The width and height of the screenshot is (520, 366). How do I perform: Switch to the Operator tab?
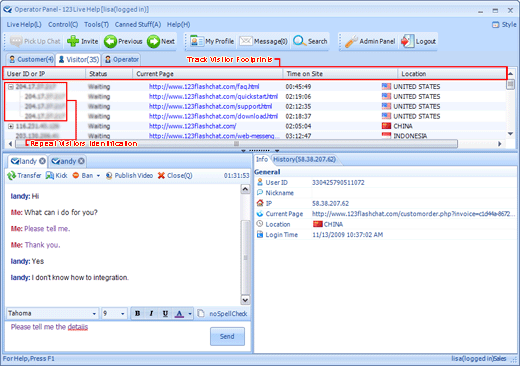121,59
